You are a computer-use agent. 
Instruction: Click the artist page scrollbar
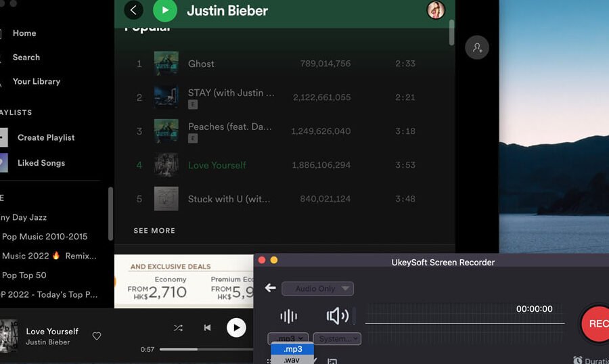[451, 32]
